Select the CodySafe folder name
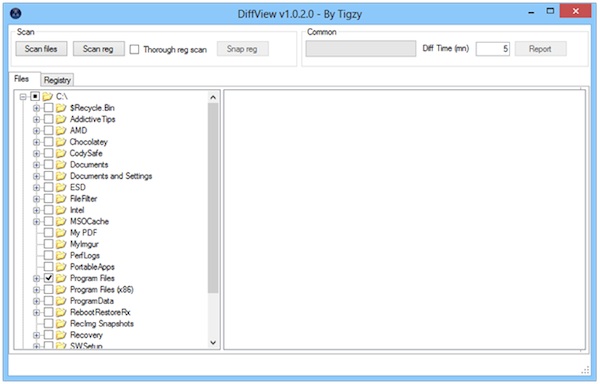The height and width of the screenshot is (384, 600). 86,153
